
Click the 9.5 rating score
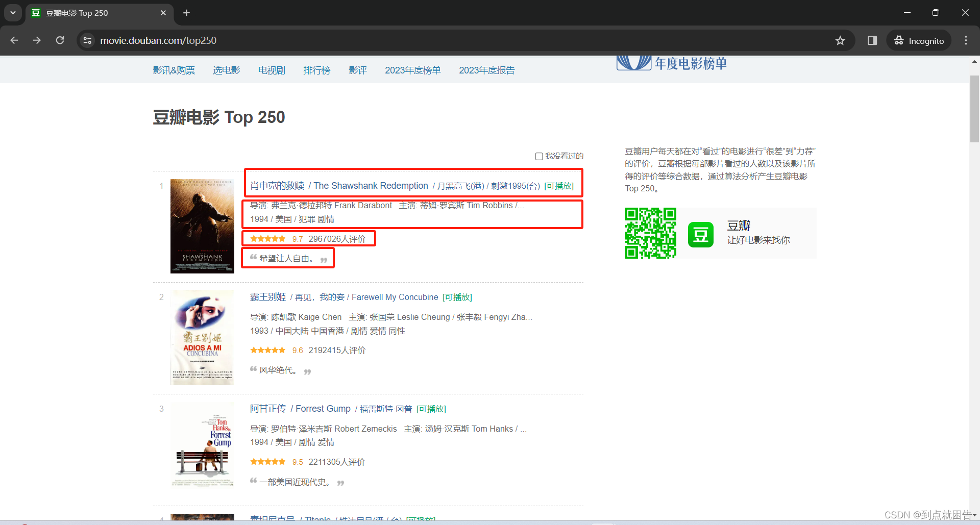coord(298,462)
